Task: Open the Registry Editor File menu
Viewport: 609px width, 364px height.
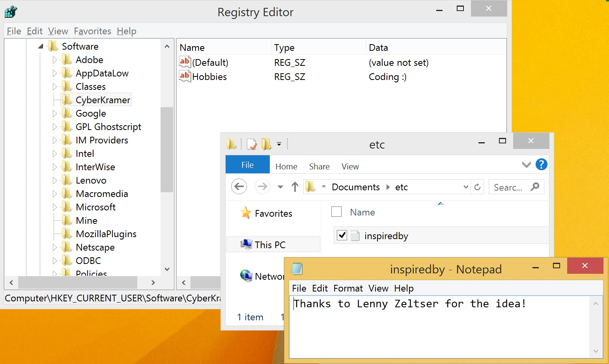Action: tap(14, 31)
